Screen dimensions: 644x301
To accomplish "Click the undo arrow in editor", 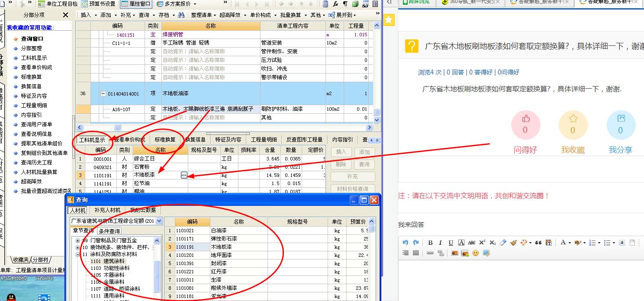I will tap(405, 243).
